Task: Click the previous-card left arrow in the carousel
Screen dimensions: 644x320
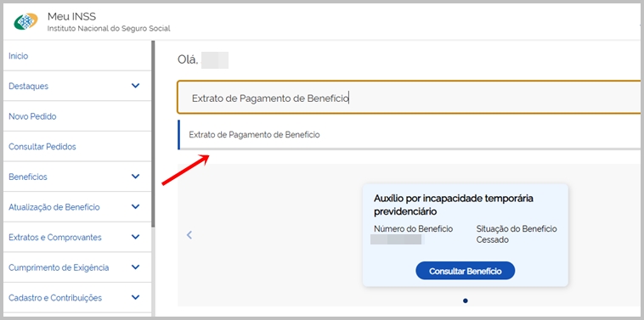Action: [189, 235]
